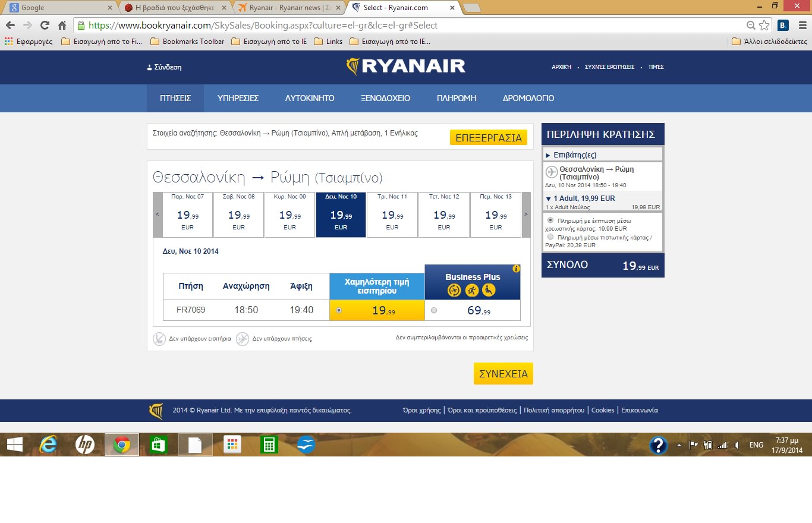Open ΑΡΧΙΚΗ header link
The image size is (812, 523).
tap(561, 67)
